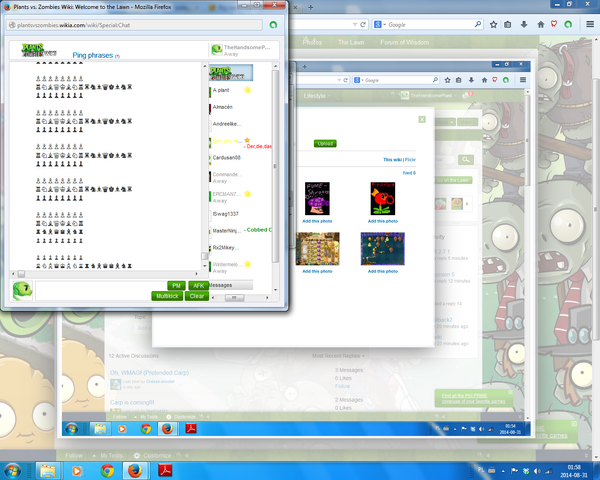The width and height of the screenshot is (600, 480).
Task: Click the Messages header in the user list
Action: (x=231, y=285)
